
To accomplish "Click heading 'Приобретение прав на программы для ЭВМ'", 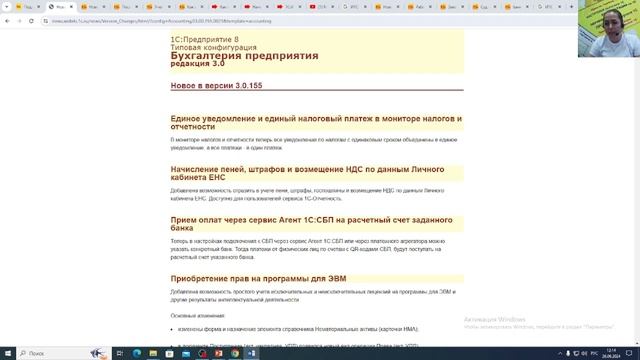I will tap(258, 278).
